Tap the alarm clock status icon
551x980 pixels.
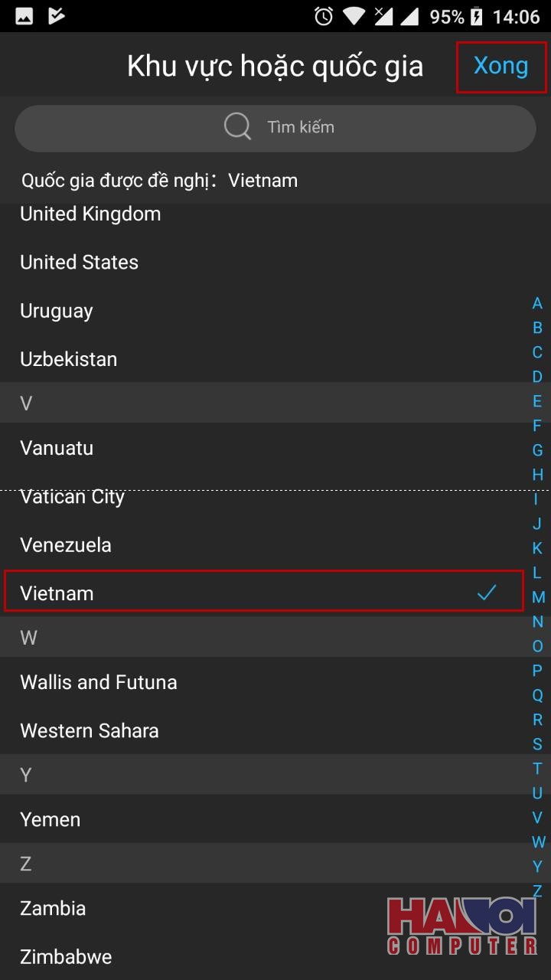pos(324,16)
